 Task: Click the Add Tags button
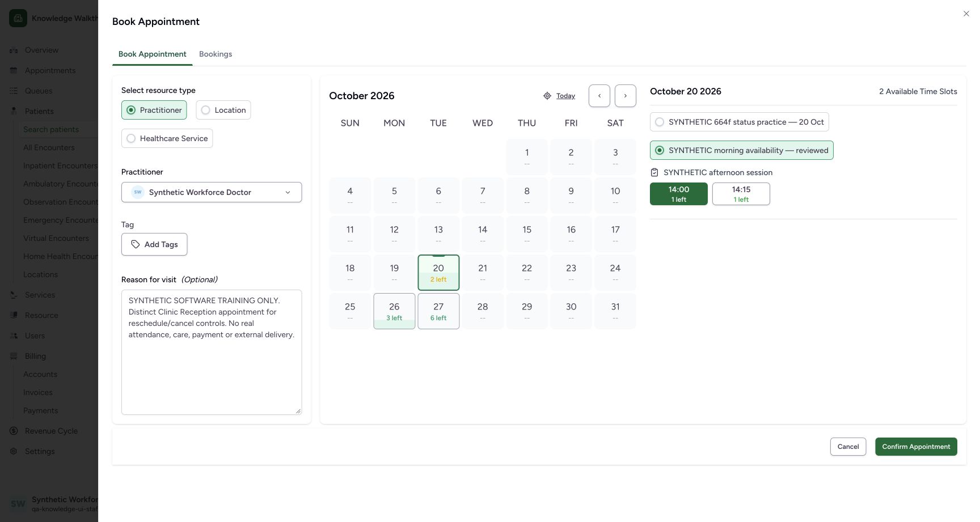(154, 244)
